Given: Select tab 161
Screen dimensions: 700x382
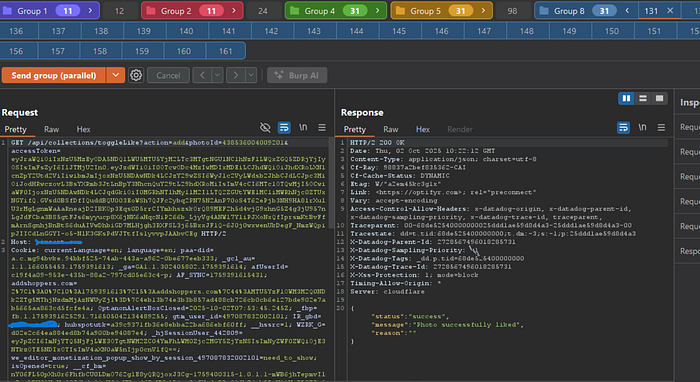Looking at the screenshot, I should point(225,51).
